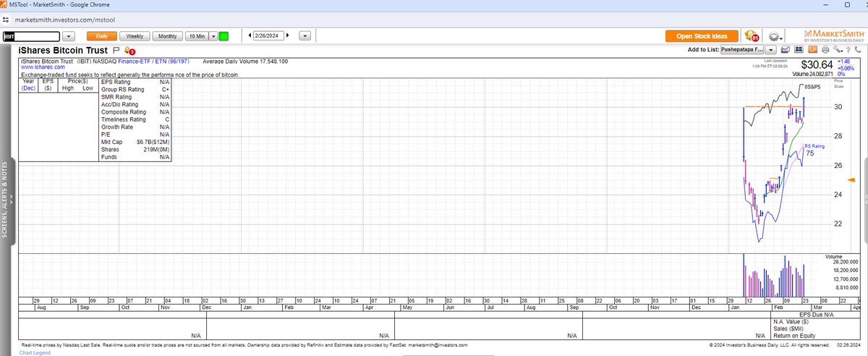Click the Shares 219M(0M) row
Screen dimensions: 868x356
click(135, 150)
